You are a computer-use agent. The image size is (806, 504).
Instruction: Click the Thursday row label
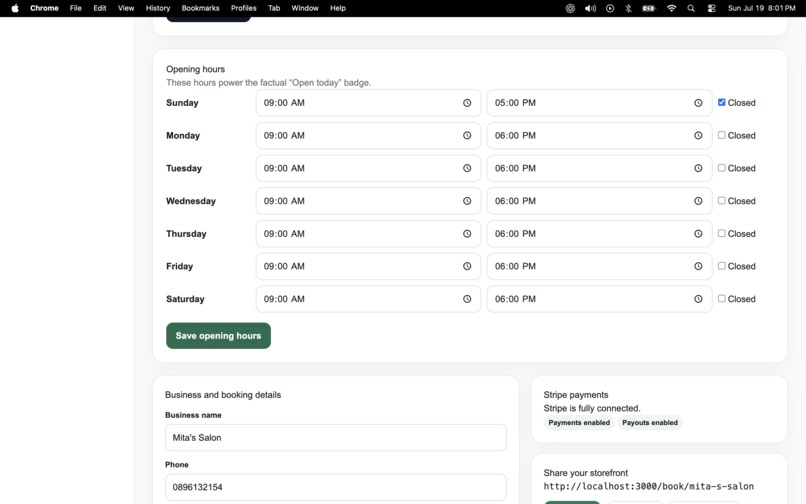pos(186,233)
